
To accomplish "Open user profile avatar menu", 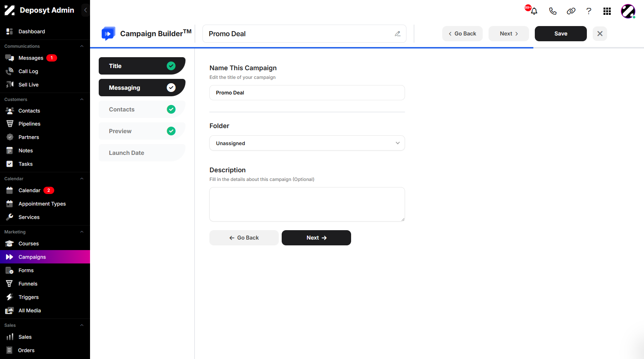I will [x=628, y=11].
